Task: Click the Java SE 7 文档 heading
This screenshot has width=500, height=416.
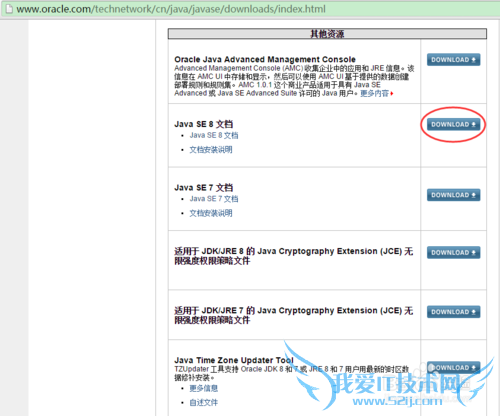Action: point(204,188)
